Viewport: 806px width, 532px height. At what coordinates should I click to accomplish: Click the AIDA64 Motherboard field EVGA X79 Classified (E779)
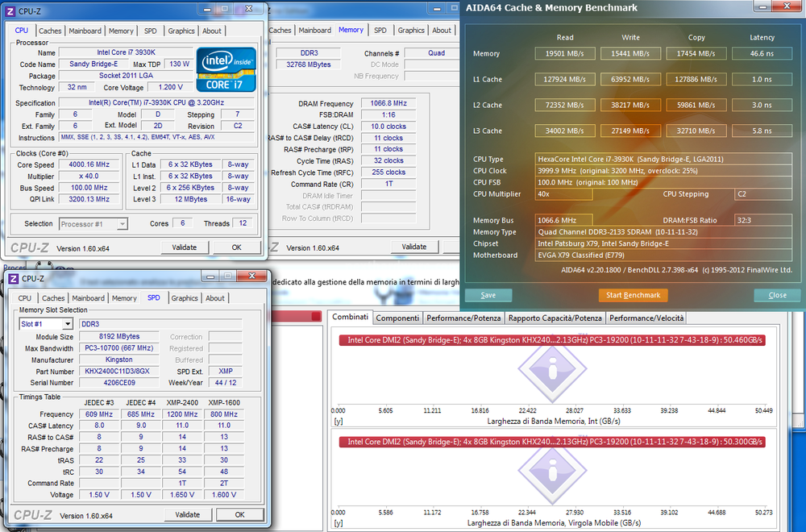[663, 256]
